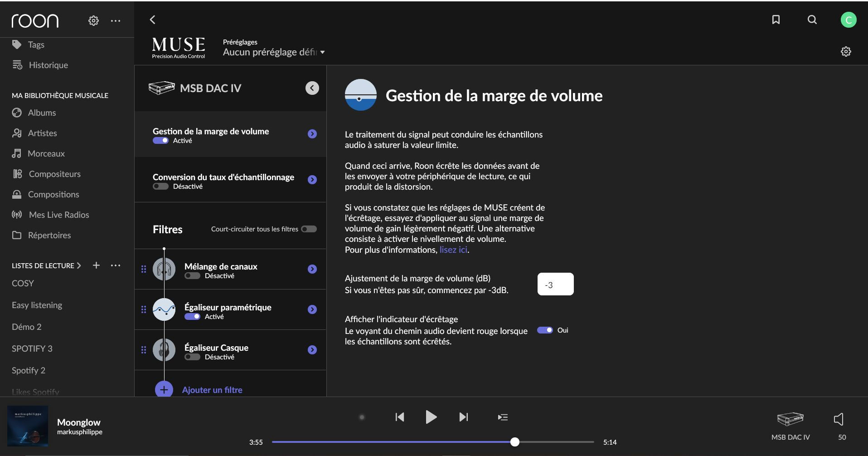Follow the 'lisez ici' link

453,250
